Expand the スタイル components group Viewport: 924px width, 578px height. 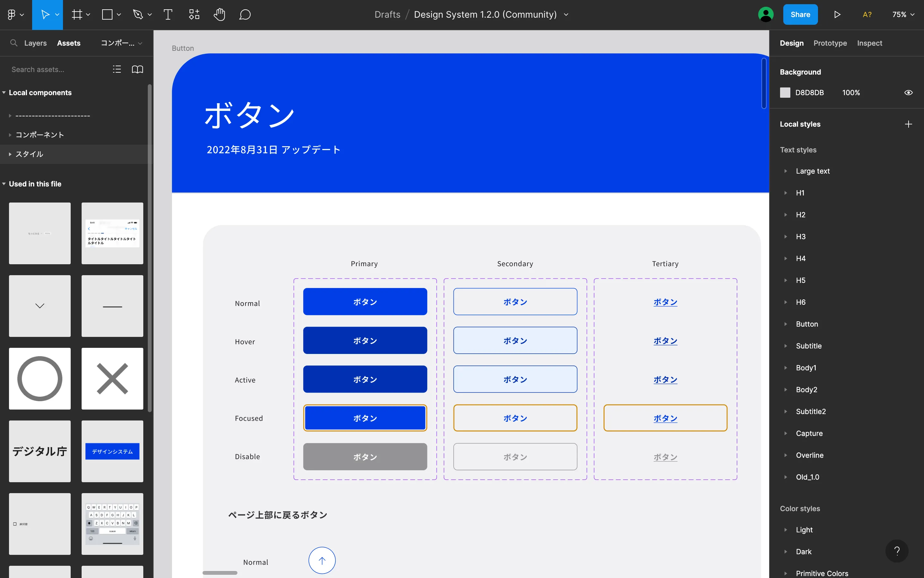click(x=10, y=154)
